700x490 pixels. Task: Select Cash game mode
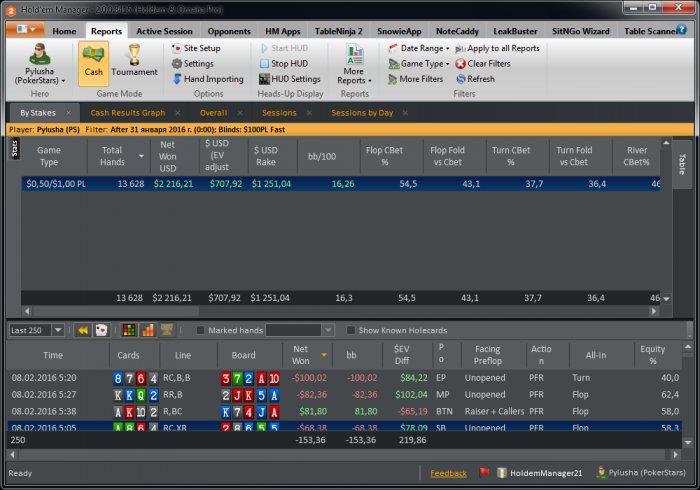(93, 63)
